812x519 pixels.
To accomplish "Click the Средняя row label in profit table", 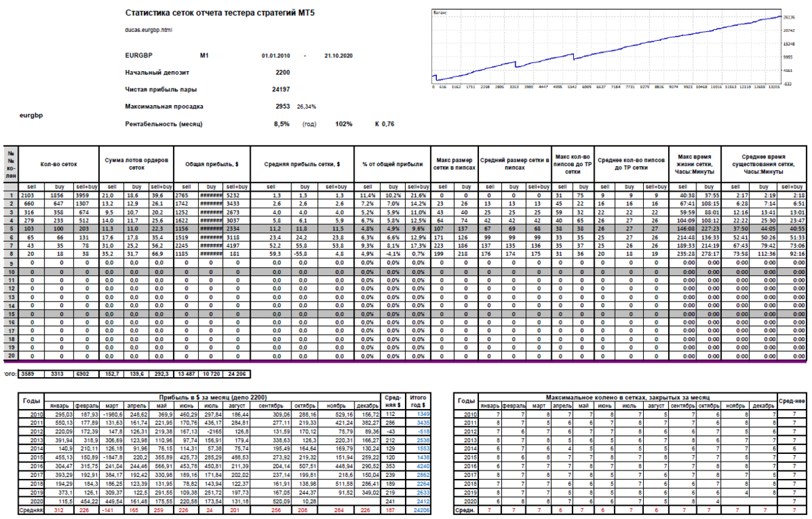I will click(30, 510).
